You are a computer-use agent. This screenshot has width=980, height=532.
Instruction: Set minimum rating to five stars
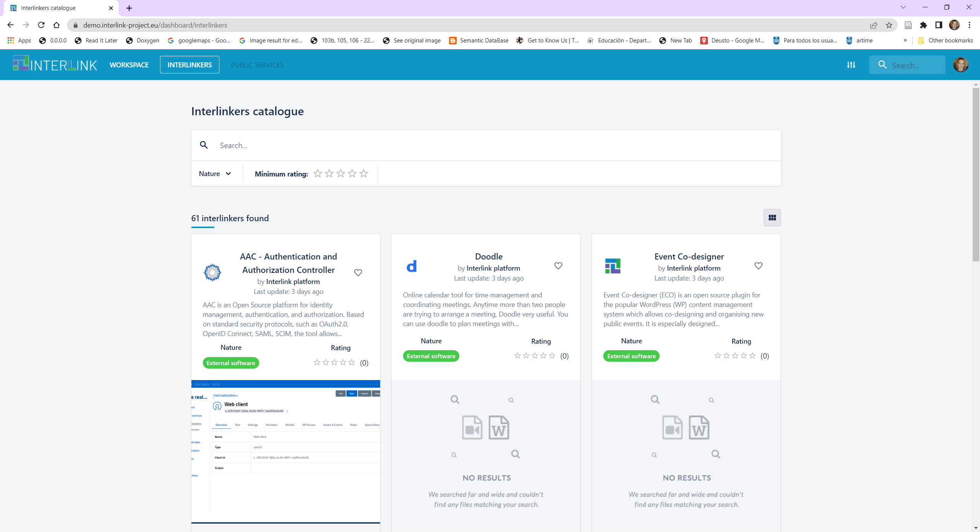(363, 174)
